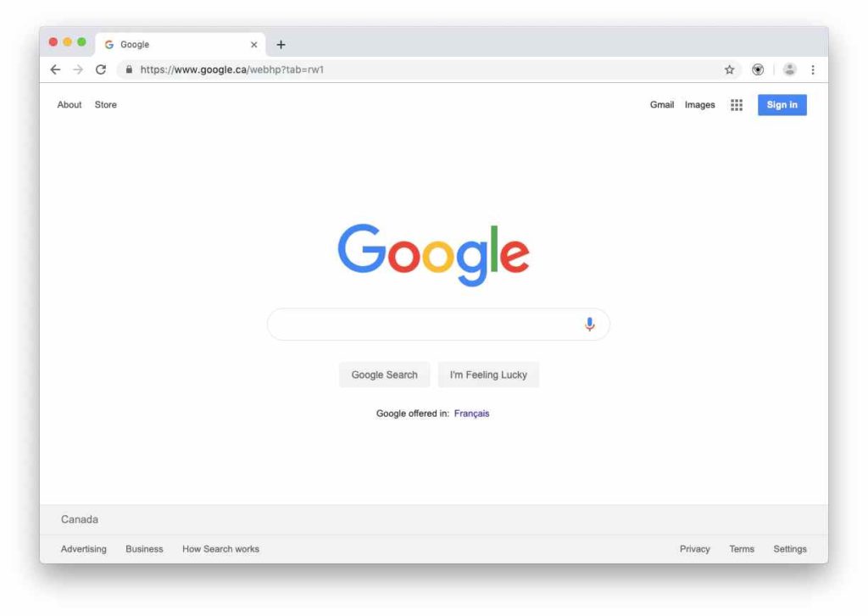The height and width of the screenshot is (616, 868).
Task: Click the Sign in button
Action: click(x=782, y=105)
